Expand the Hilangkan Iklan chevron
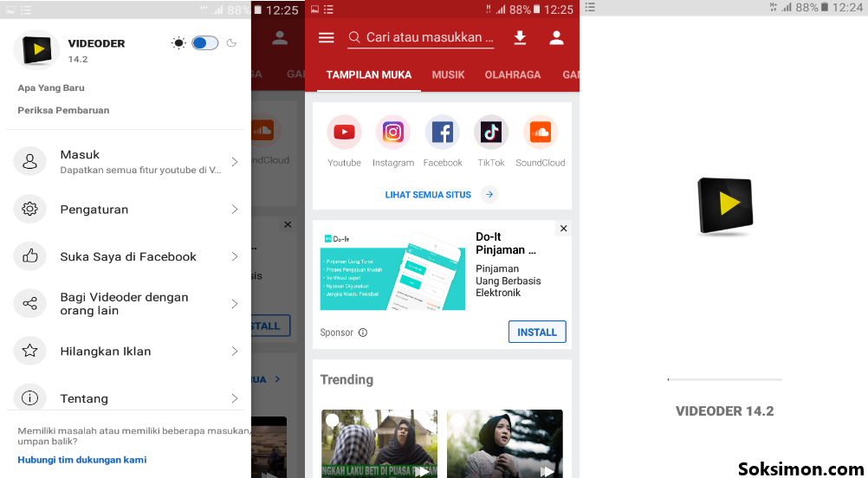Screen dimensions: 868x478 [235, 351]
